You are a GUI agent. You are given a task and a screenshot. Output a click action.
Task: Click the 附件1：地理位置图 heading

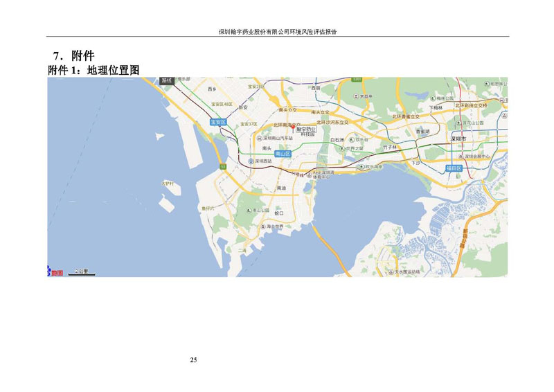pos(93,71)
